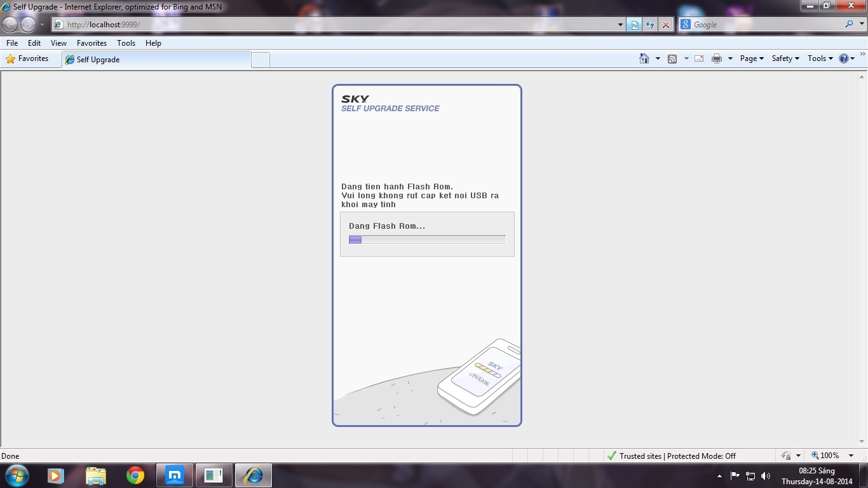
Task: Click the Home icon in command bar
Action: pos(644,58)
